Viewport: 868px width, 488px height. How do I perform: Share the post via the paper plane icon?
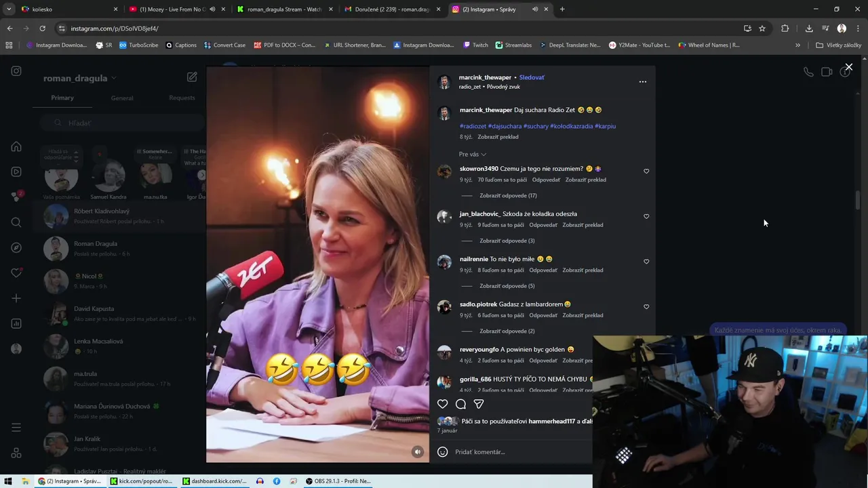pos(479,404)
